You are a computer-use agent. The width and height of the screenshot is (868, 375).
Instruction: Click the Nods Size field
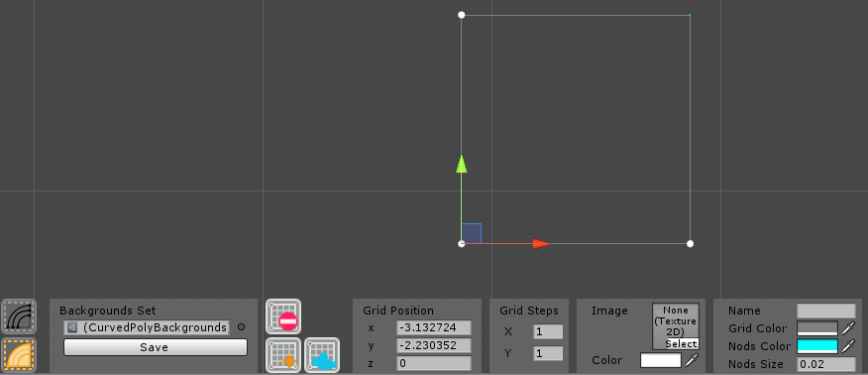pos(826,364)
